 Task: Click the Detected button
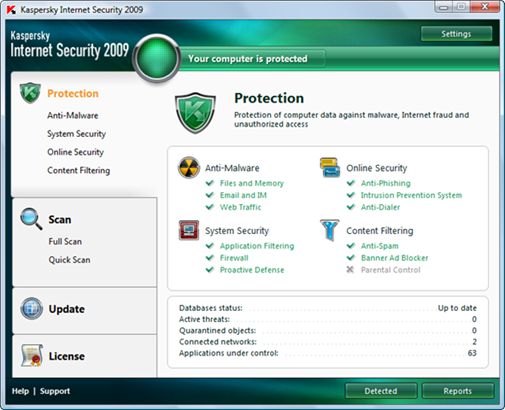381,391
